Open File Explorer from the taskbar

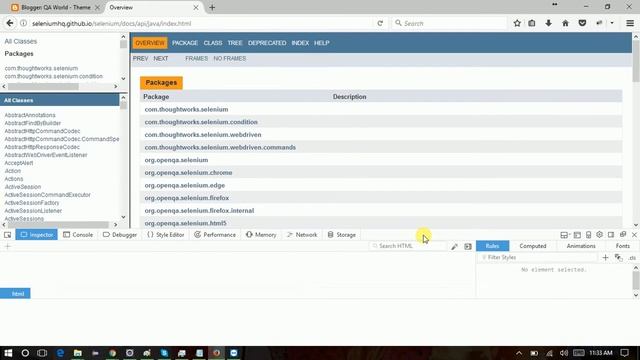[x=78, y=353]
